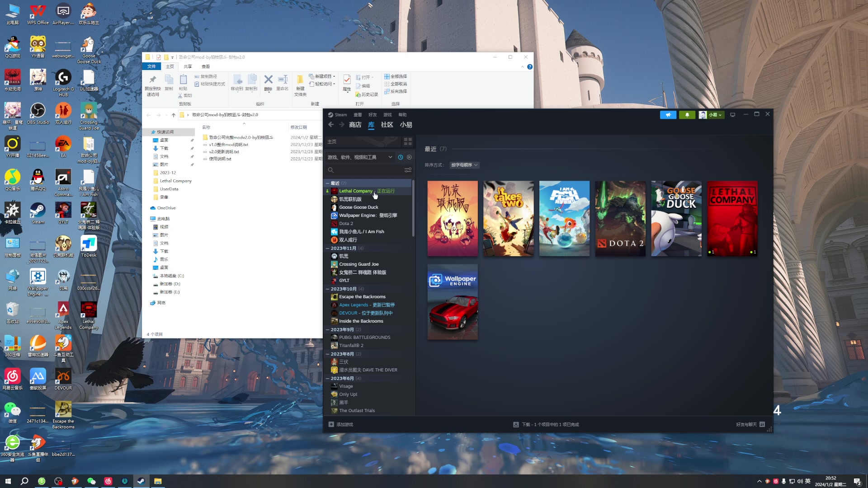Collapse the 2023年11月 group
868x488 pixels.
(327, 248)
